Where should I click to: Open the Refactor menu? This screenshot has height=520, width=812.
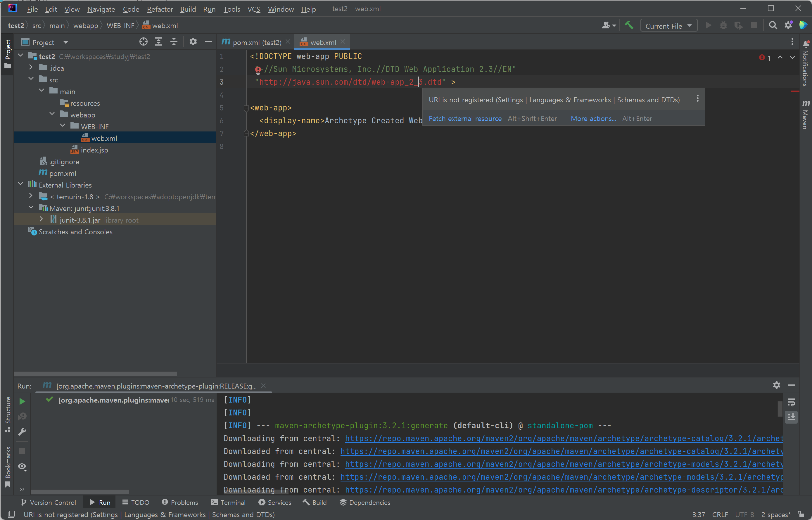tap(160, 9)
